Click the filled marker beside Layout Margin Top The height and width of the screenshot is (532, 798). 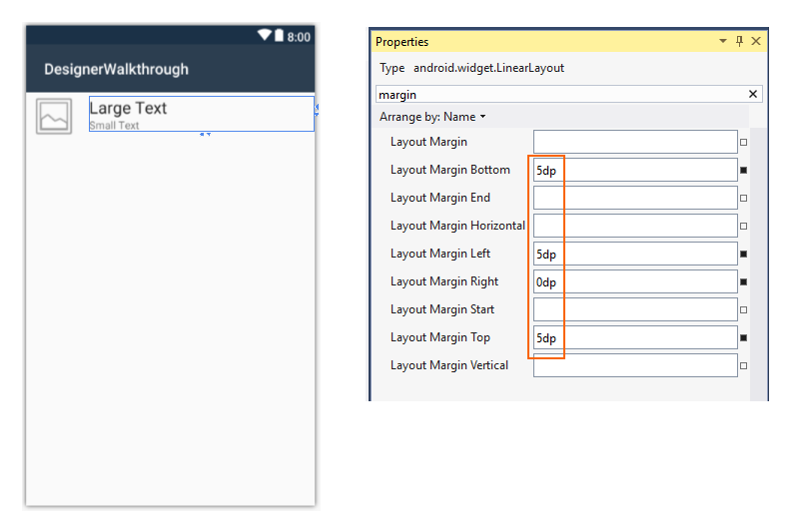743,338
